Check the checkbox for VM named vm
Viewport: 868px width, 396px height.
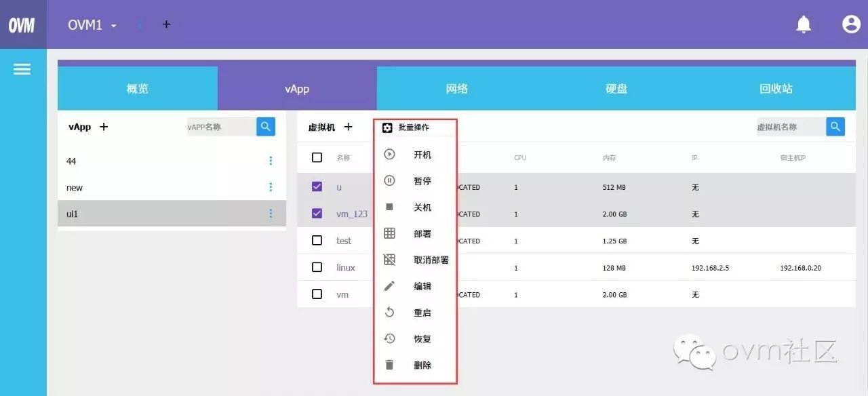coord(317,294)
